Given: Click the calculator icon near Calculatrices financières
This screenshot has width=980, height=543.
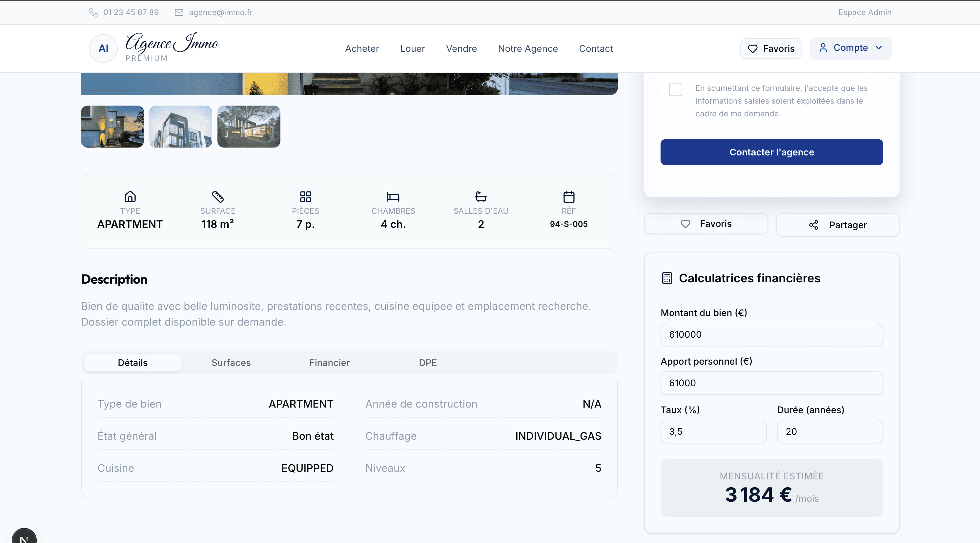Looking at the screenshot, I should tap(667, 278).
